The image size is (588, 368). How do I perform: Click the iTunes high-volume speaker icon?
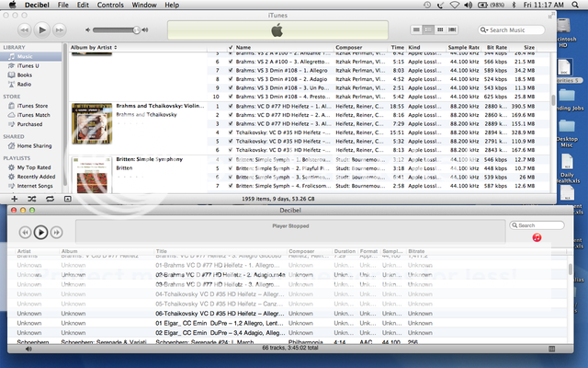pyautogui.click(x=145, y=30)
